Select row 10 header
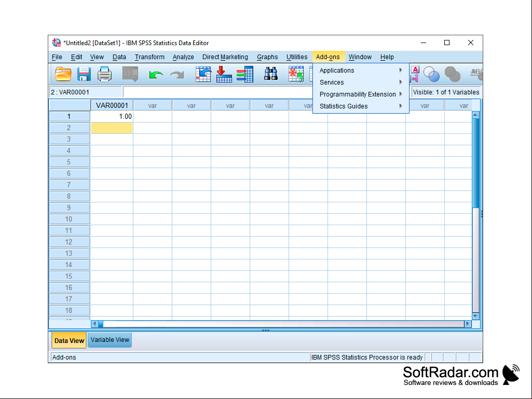Screen dimensions: 532x399 point(70,219)
